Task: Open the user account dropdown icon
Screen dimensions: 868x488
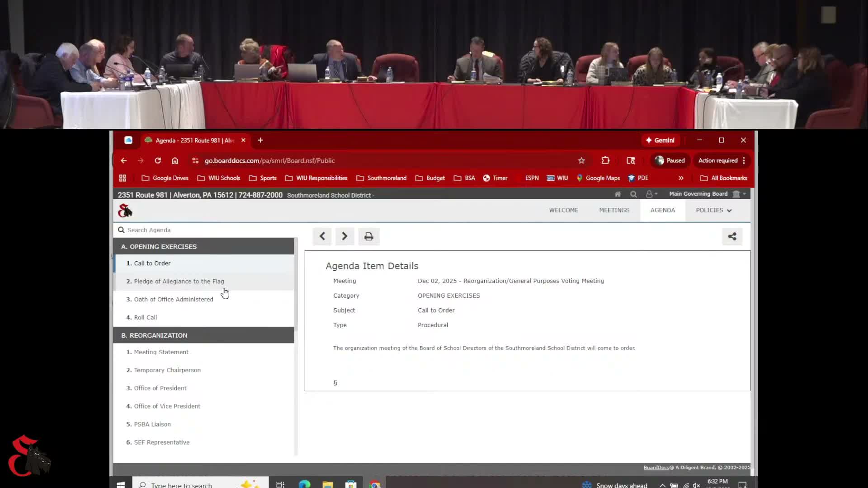Action: (651, 194)
